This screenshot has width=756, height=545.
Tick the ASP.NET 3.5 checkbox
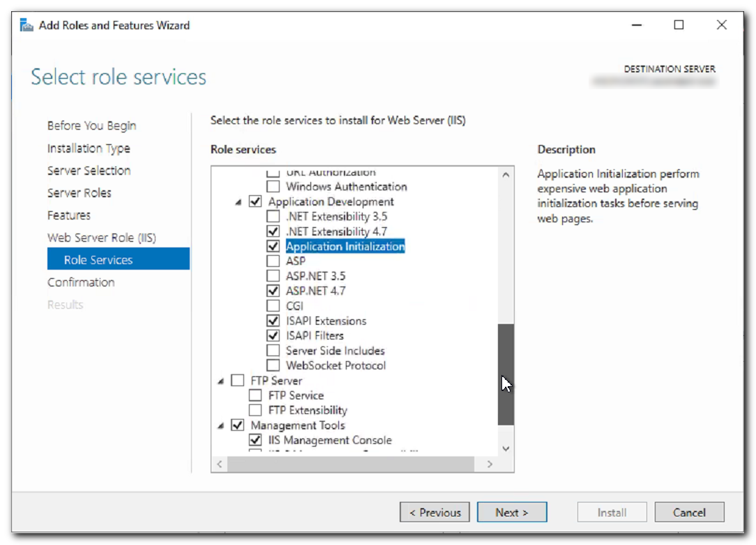pyautogui.click(x=273, y=276)
